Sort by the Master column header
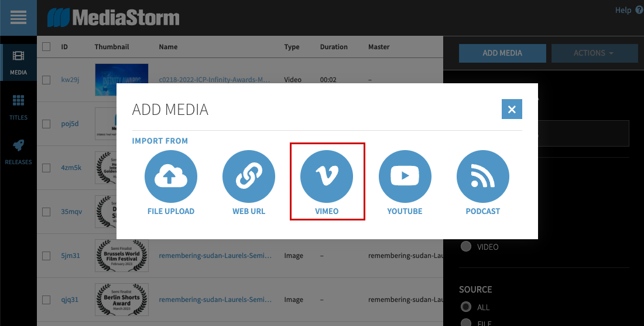Image resolution: width=644 pixels, height=326 pixels. pos(379,47)
